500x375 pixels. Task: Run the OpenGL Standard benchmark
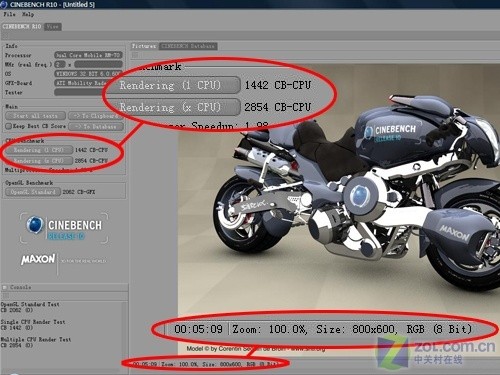click(x=33, y=192)
